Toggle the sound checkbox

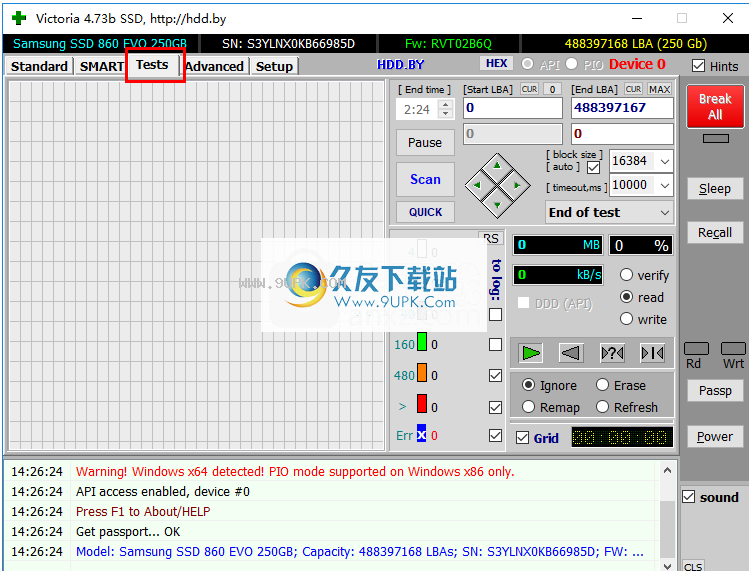[688, 497]
